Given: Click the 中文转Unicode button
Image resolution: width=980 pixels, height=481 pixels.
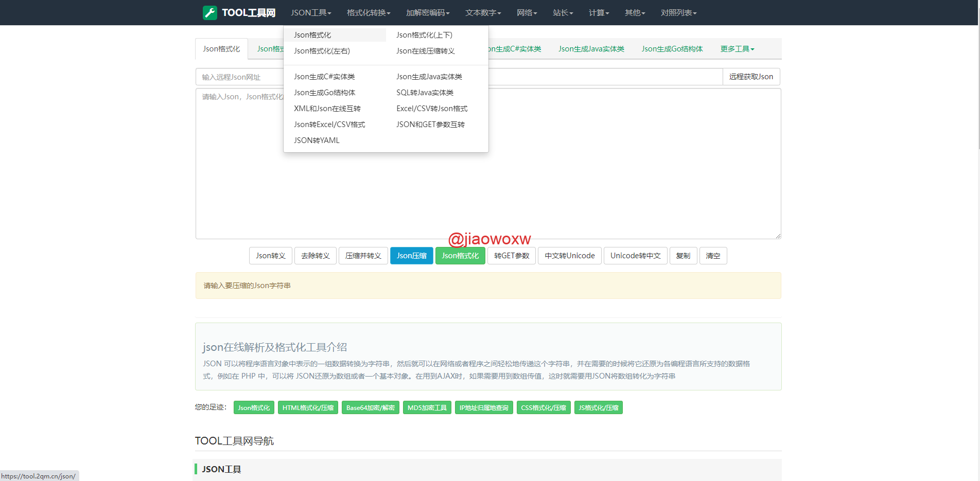Looking at the screenshot, I should click(570, 256).
